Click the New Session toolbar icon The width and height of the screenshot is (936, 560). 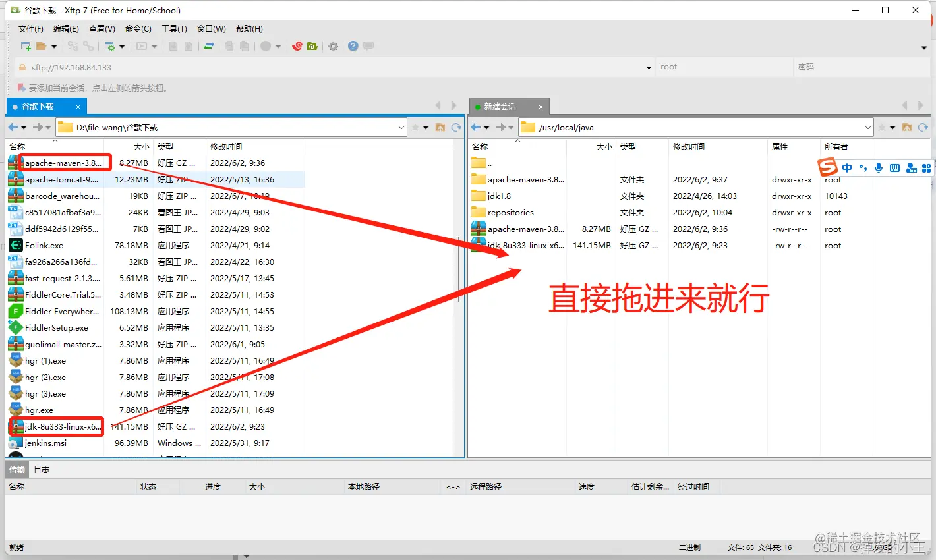tap(26, 46)
